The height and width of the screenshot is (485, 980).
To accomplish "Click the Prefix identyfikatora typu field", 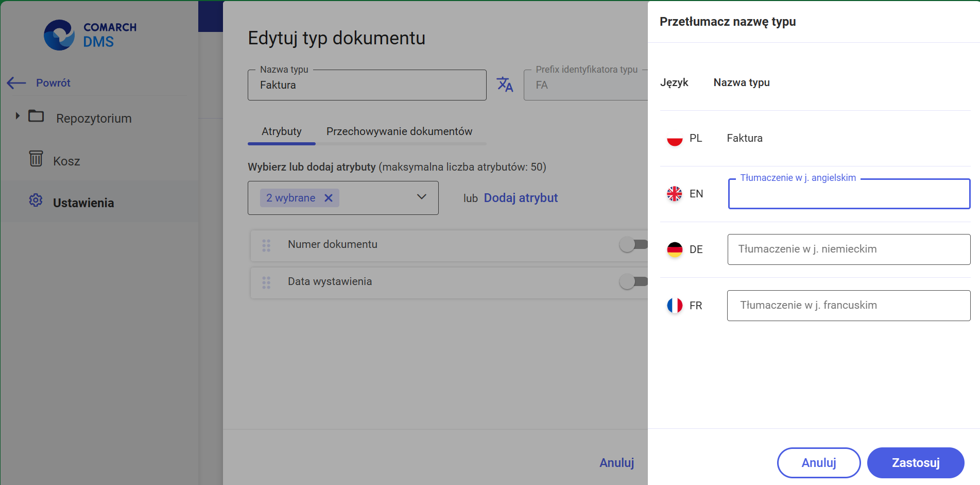I will (586, 85).
